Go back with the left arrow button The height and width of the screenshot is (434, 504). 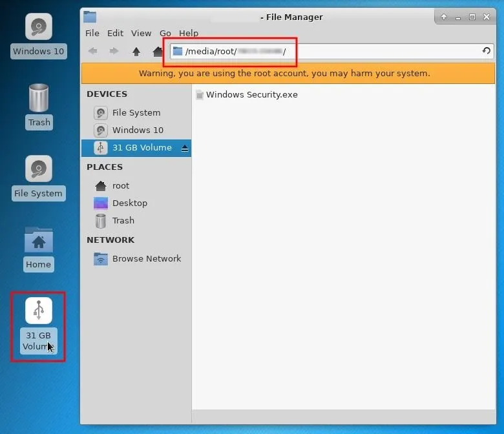[x=93, y=51]
